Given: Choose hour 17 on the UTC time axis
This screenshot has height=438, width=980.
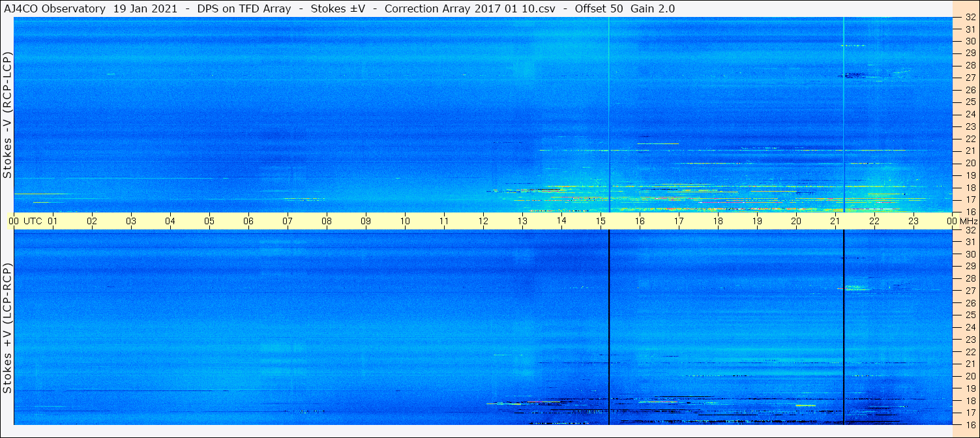Looking at the screenshot, I should point(679,221).
